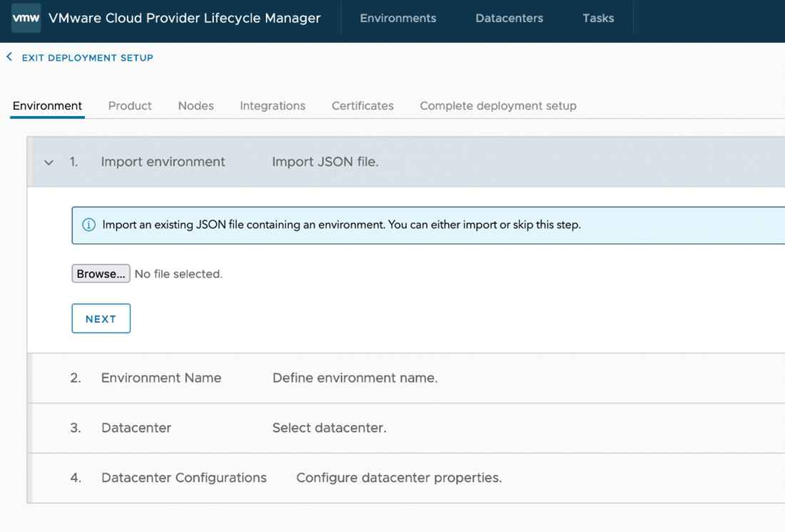This screenshot has width=785, height=532.
Task: Expand the Environment Name step
Action: click(161, 378)
